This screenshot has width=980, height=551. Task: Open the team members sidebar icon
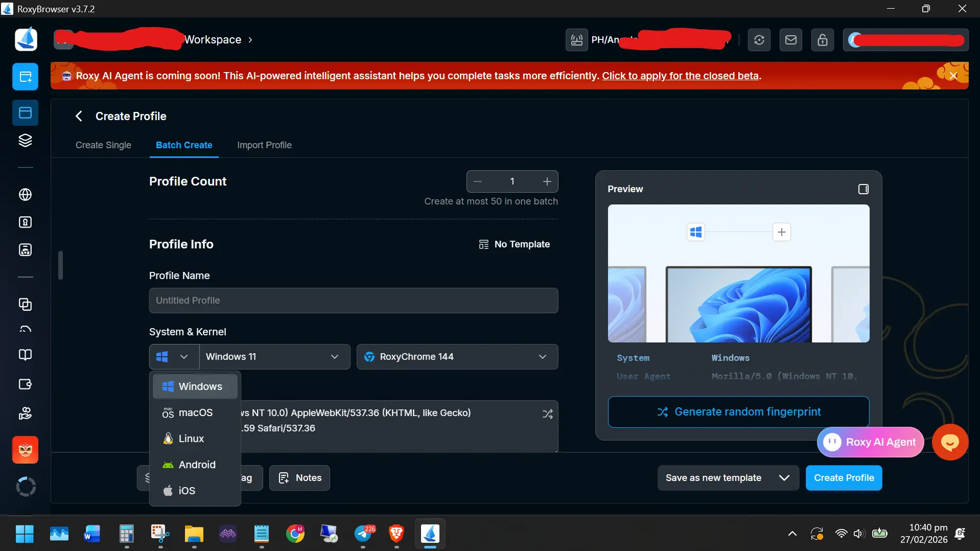coord(26,414)
